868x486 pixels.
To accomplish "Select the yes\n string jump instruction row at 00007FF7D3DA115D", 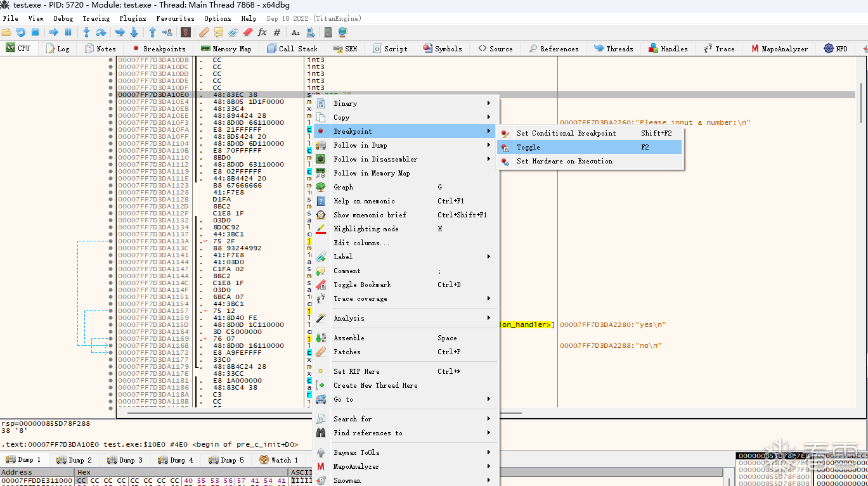I will click(153, 324).
